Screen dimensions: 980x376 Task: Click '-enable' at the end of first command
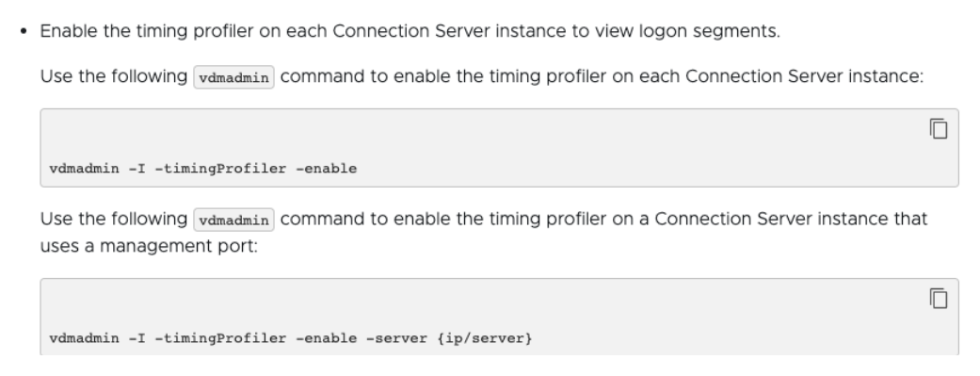[327, 169]
